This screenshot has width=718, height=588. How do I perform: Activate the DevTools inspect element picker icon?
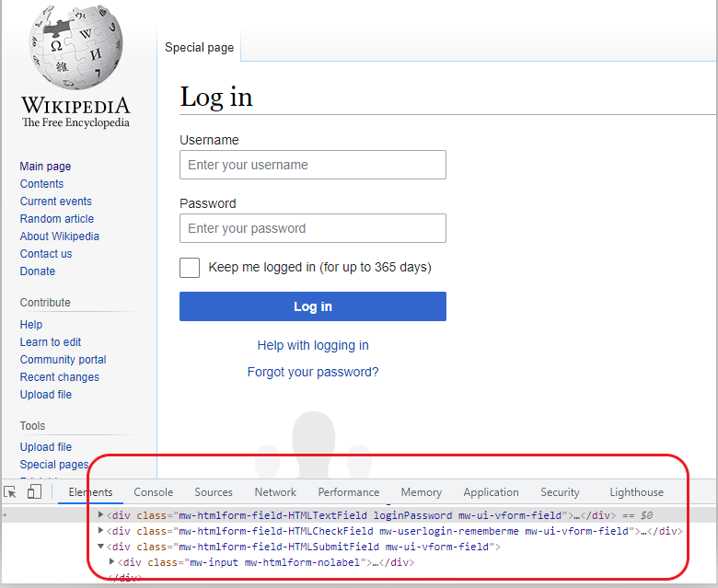9,492
